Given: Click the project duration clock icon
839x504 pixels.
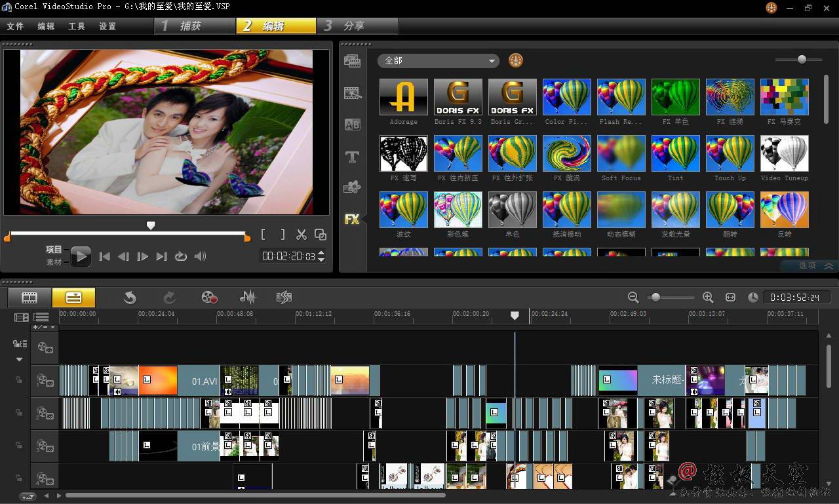Looking at the screenshot, I should [x=753, y=298].
